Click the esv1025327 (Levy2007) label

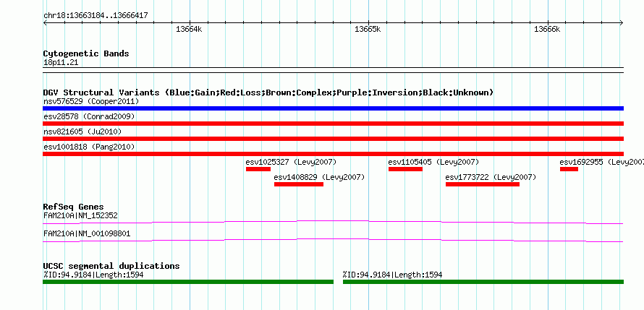tap(291, 162)
